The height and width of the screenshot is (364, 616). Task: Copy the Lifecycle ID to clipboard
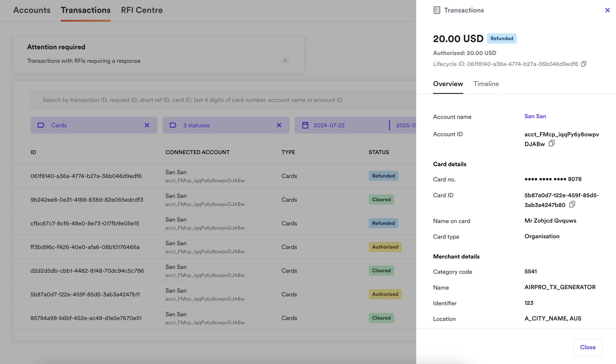[584, 64]
